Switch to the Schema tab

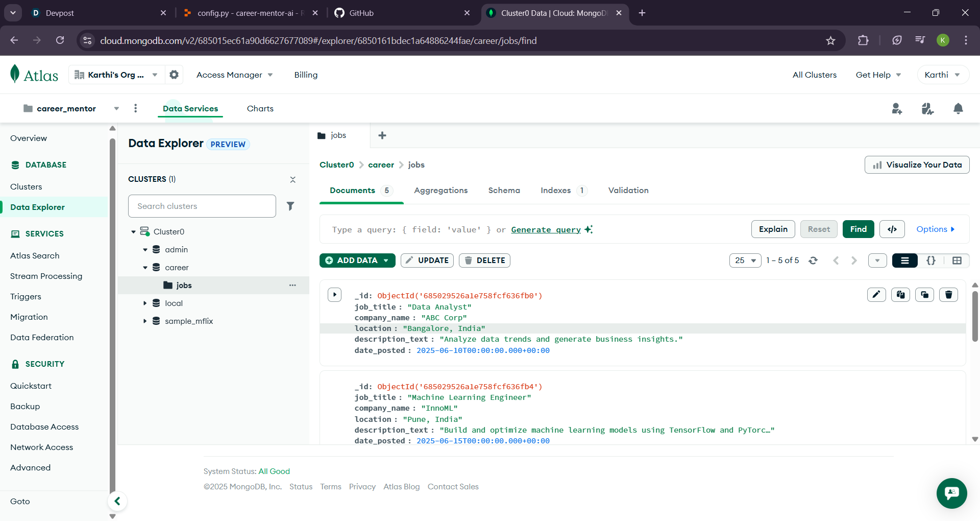coord(504,190)
